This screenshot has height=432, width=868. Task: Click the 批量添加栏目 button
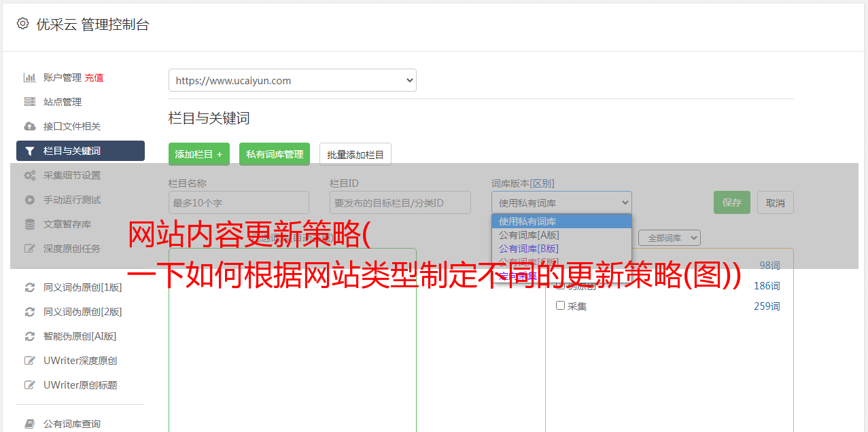[355, 154]
